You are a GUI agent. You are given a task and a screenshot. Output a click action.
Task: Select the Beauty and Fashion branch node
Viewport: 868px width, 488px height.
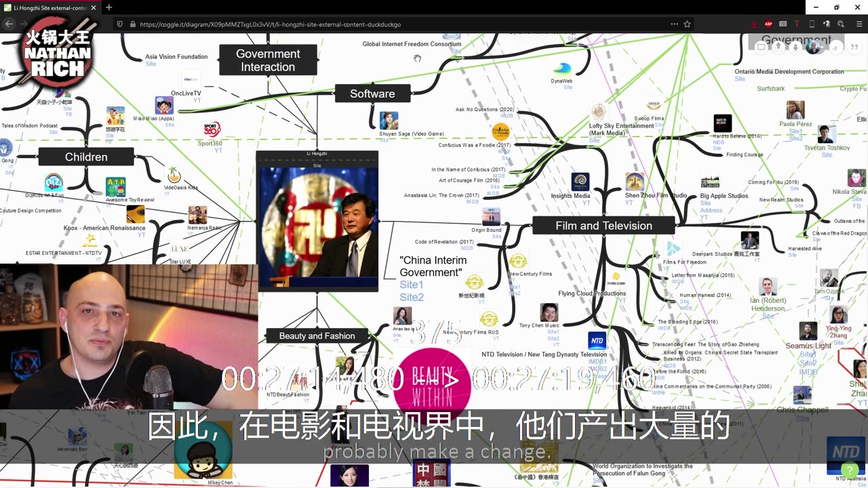(317, 335)
